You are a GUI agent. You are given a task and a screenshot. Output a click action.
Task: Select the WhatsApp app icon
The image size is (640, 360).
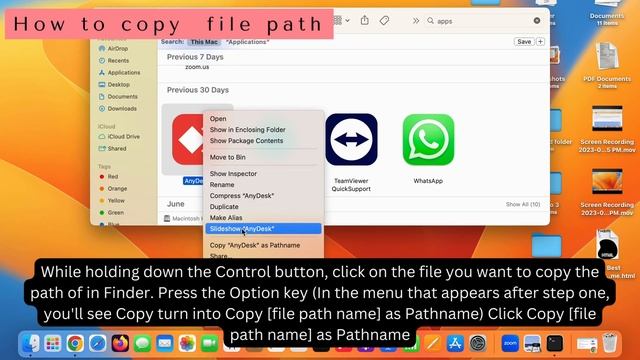coord(428,140)
